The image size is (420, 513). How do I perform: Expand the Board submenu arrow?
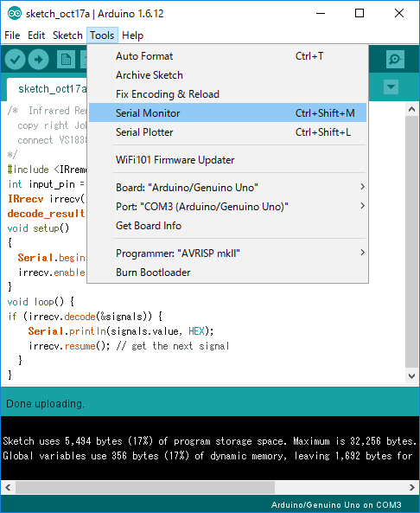coord(362,187)
